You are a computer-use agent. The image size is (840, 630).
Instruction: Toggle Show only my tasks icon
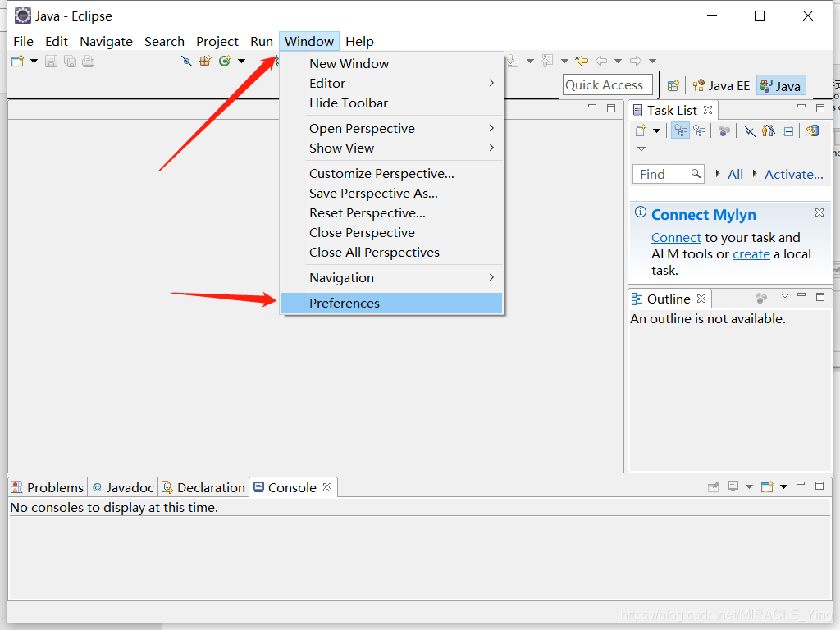[768, 130]
